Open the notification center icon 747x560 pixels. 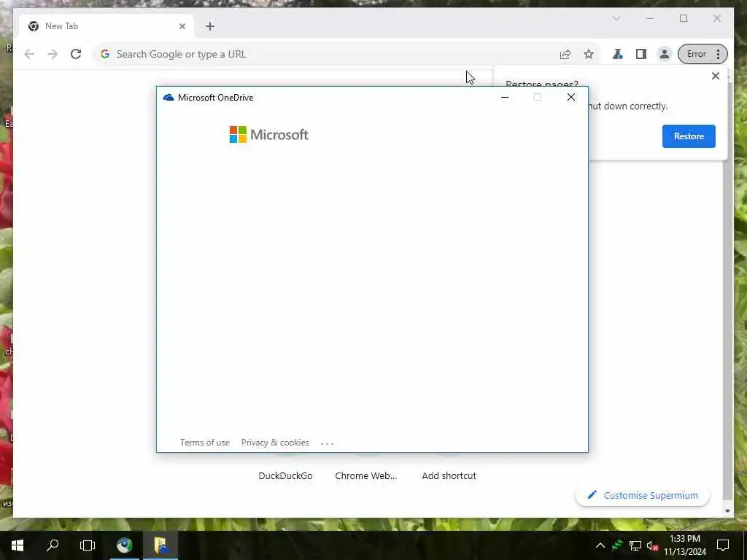point(723,545)
